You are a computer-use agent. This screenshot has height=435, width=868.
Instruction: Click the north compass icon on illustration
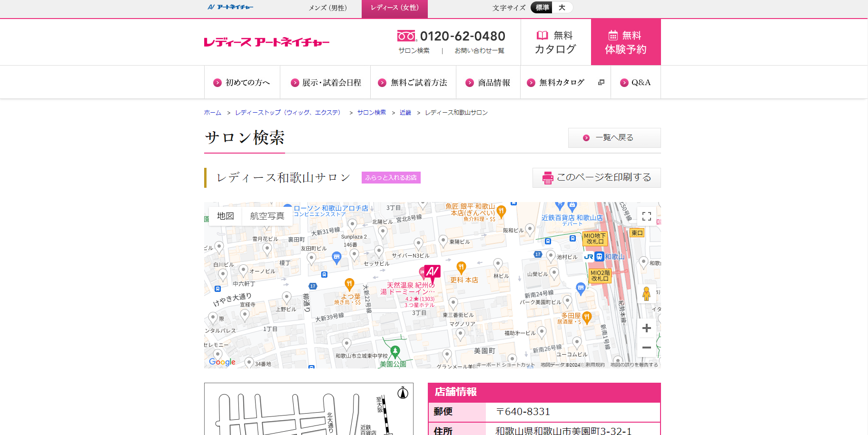click(x=403, y=393)
